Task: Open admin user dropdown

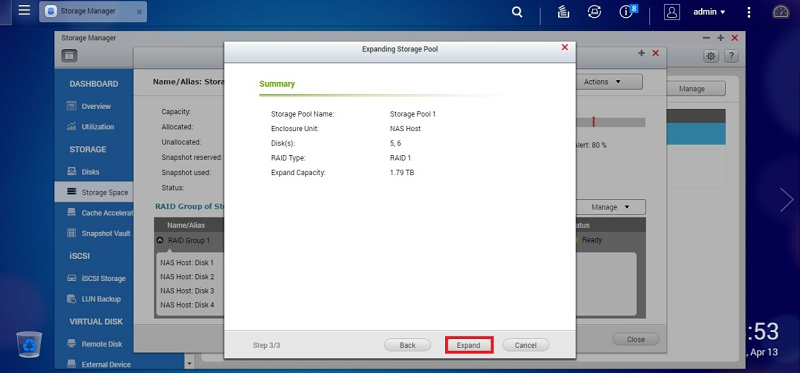Action: click(x=709, y=12)
